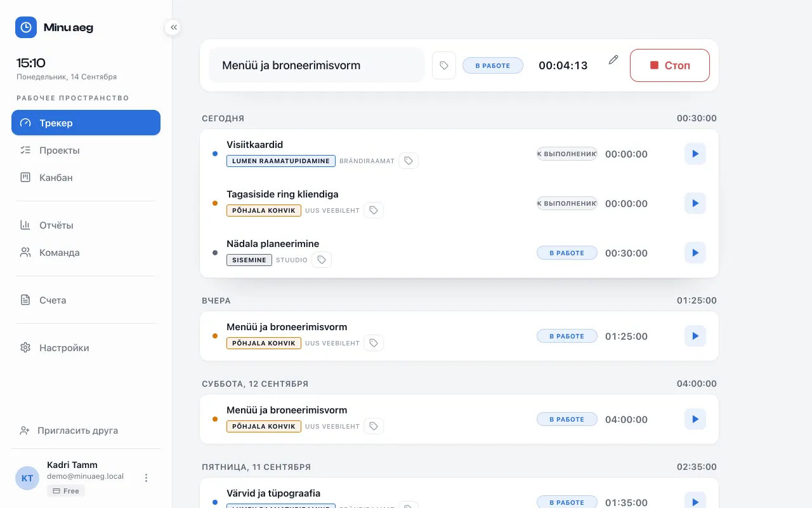The image size is (812, 508).
Task: Click the tag icon in Tagasiside ring kliendiga row
Action: 374,210
